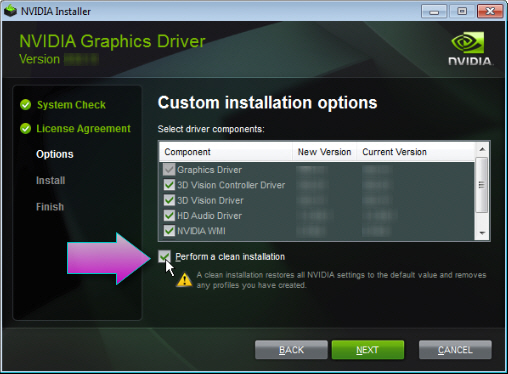Viewport: 508px width, 374px height.
Task: Click the green NEXT button
Action: point(368,350)
